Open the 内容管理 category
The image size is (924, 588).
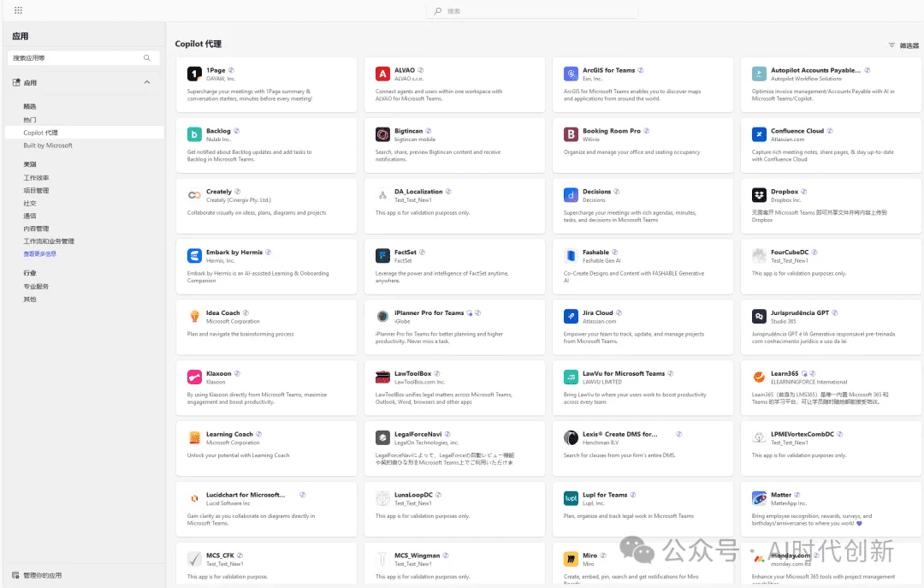pyautogui.click(x=36, y=229)
